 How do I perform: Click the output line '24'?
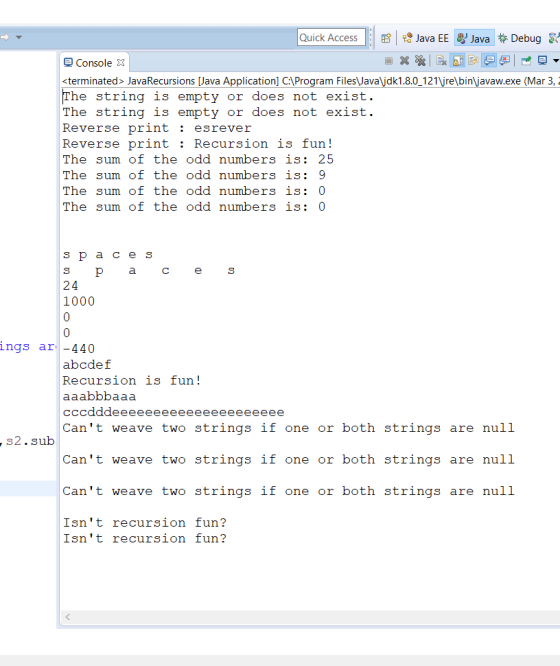point(71,286)
